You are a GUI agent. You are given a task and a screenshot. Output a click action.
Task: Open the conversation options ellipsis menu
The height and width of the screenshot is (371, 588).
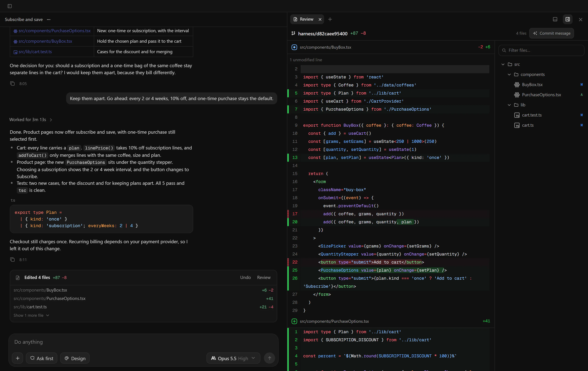tap(49, 20)
